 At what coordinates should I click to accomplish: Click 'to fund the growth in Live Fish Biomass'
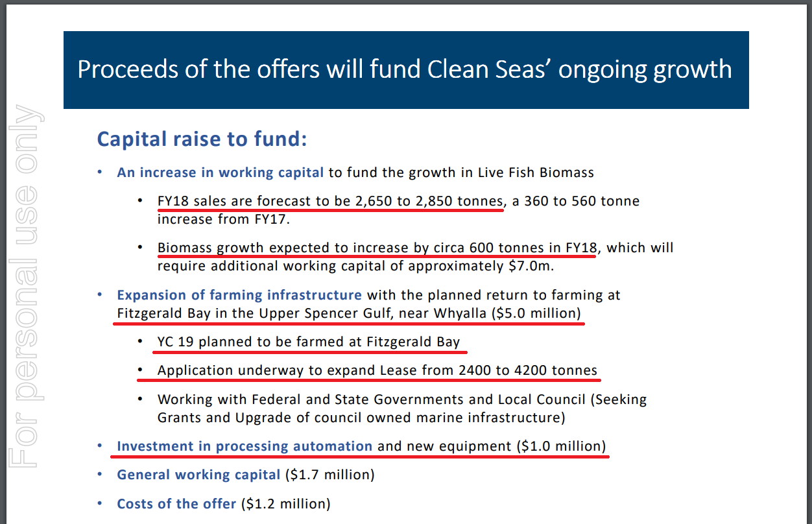click(461, 173)
